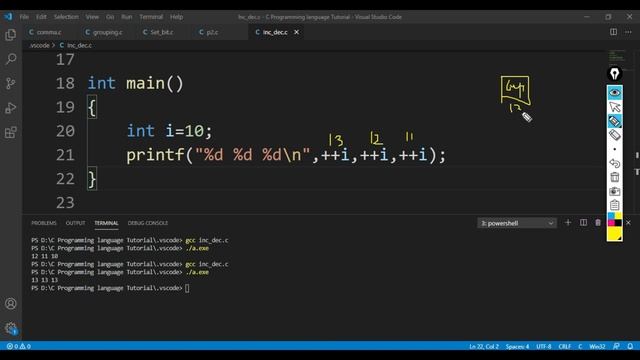Image resolution: width=640 pixels, height=360 pixels.
Task: Click the pen size dot
Action: pyautogui.click(x=615, y=149)
